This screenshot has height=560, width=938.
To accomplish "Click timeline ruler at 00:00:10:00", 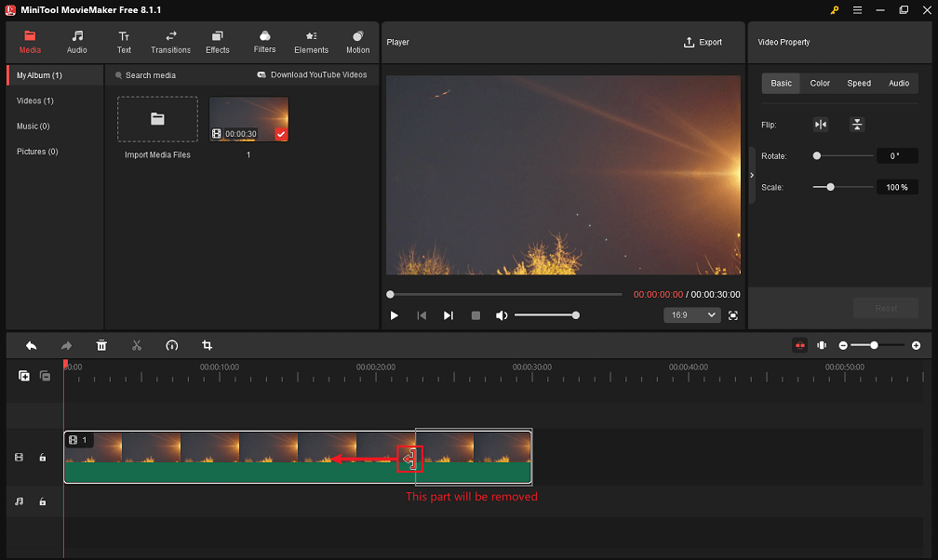I will point(220,367).
